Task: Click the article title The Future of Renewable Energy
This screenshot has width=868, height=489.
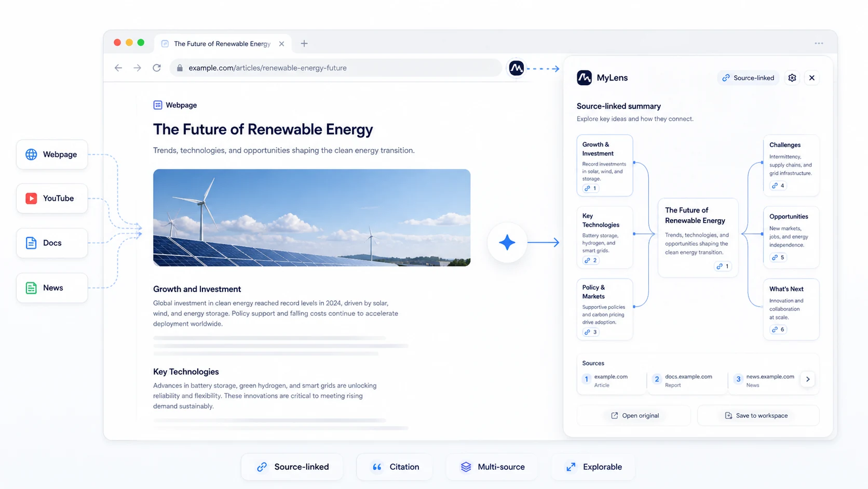Action: click(x=263, y=129)
